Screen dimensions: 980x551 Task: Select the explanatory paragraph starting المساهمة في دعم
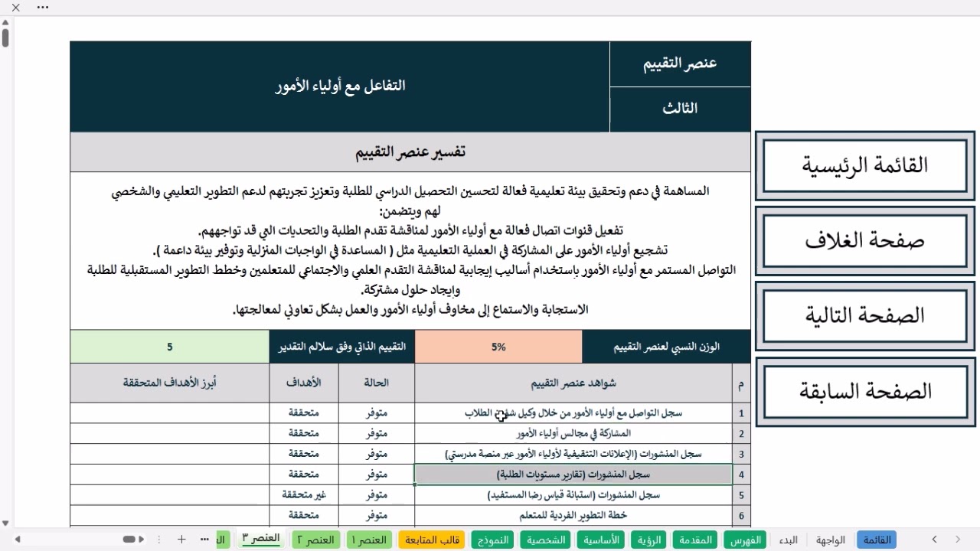410,251
